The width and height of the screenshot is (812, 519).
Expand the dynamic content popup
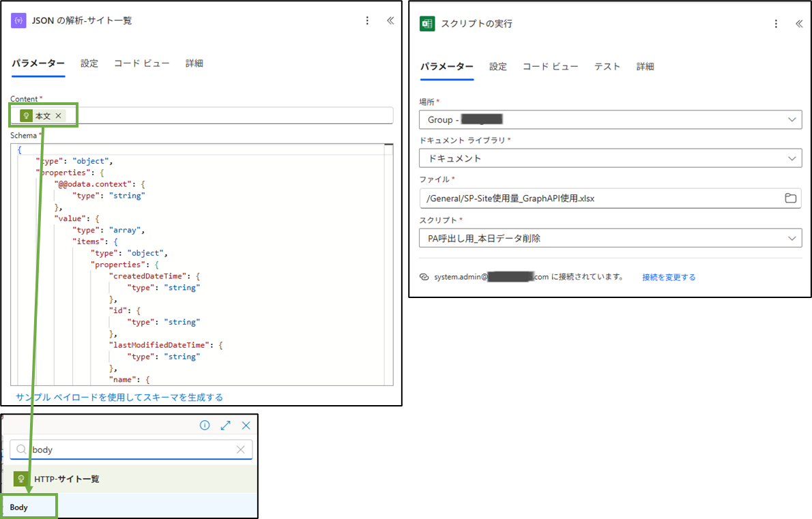[225, 426]
